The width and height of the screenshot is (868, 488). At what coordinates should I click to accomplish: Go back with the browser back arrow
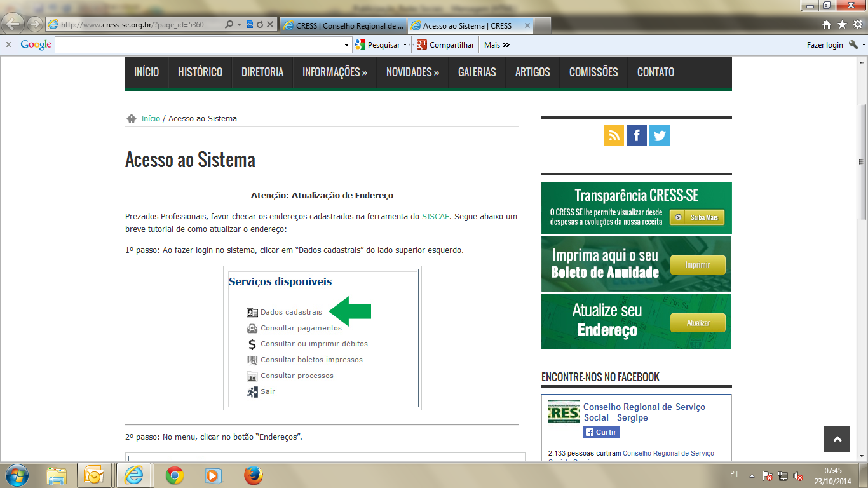click(x=14, y=24)
